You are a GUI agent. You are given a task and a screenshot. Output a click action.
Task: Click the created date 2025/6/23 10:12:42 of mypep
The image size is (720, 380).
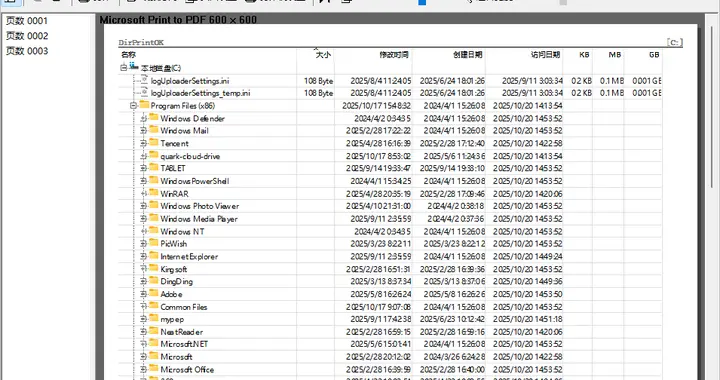[452, 319]
